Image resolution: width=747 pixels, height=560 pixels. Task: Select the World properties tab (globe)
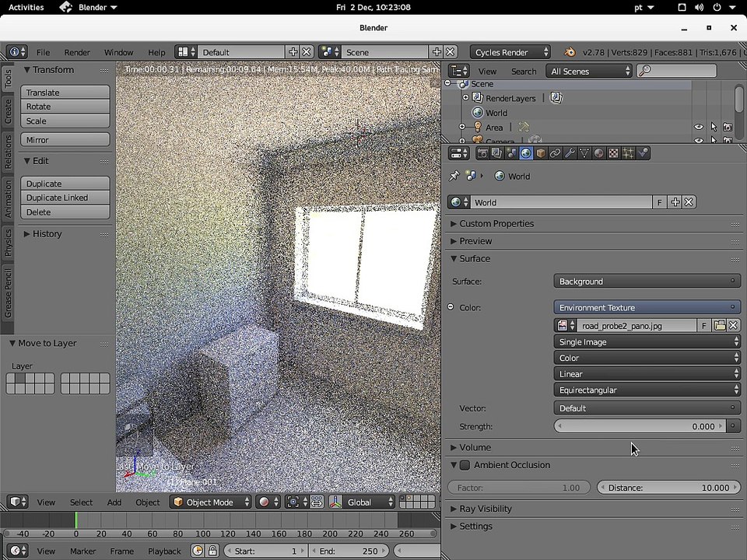[526, 153]
